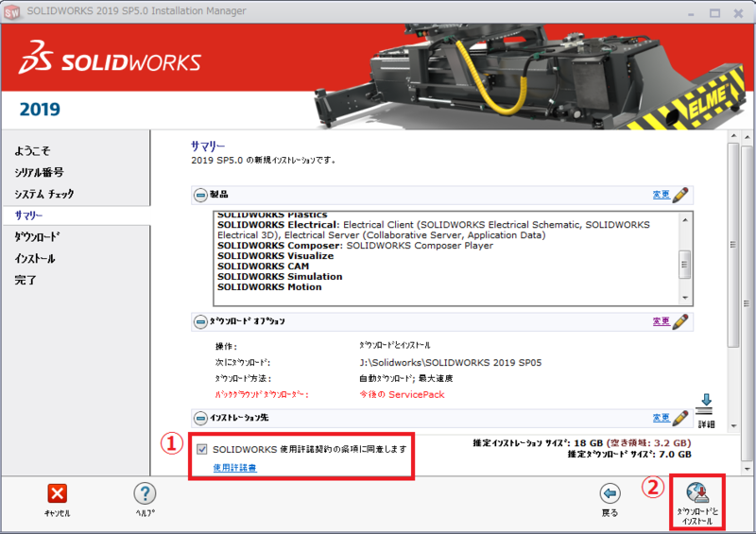Collapse the 製品 products section
The height and width of the screenshot is (534, 756).
click(200, 195)
